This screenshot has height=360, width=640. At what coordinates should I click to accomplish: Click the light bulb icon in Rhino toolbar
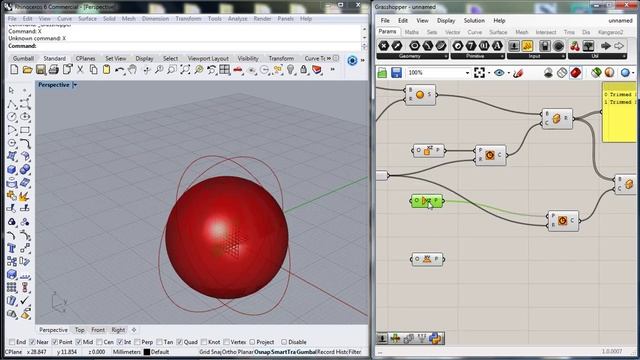[290, 70]
